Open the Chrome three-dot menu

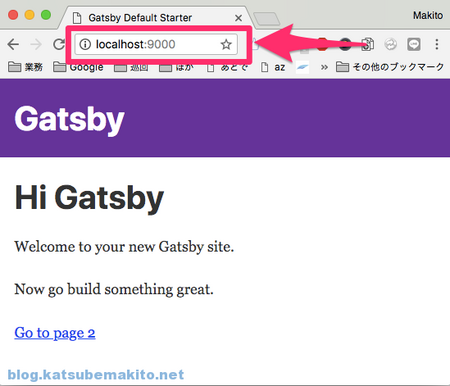[437, 44]
